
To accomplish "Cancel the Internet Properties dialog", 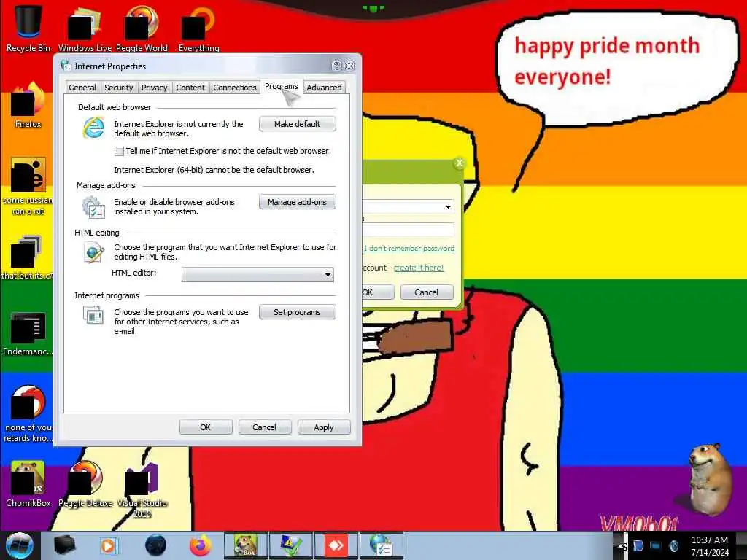I will click(264, 427).
